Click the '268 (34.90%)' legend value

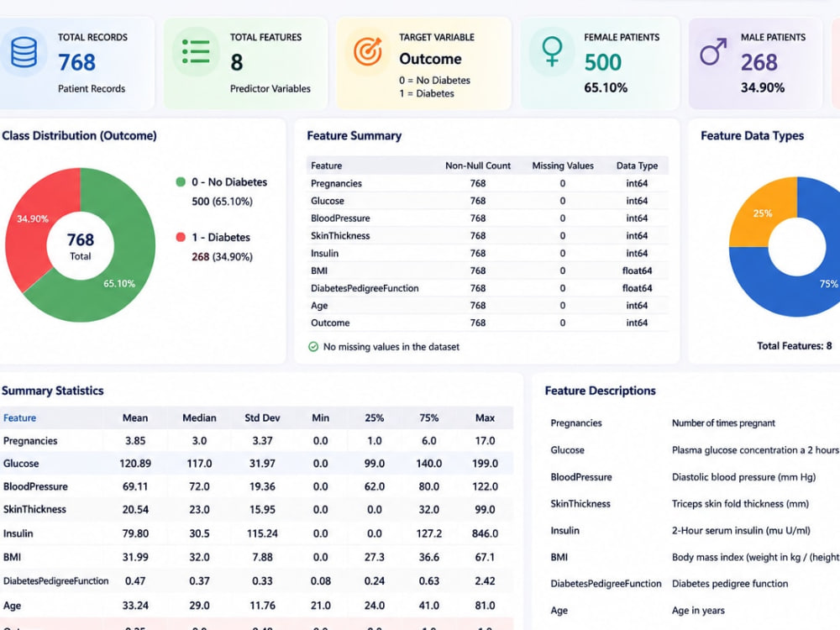pos(223,256)
